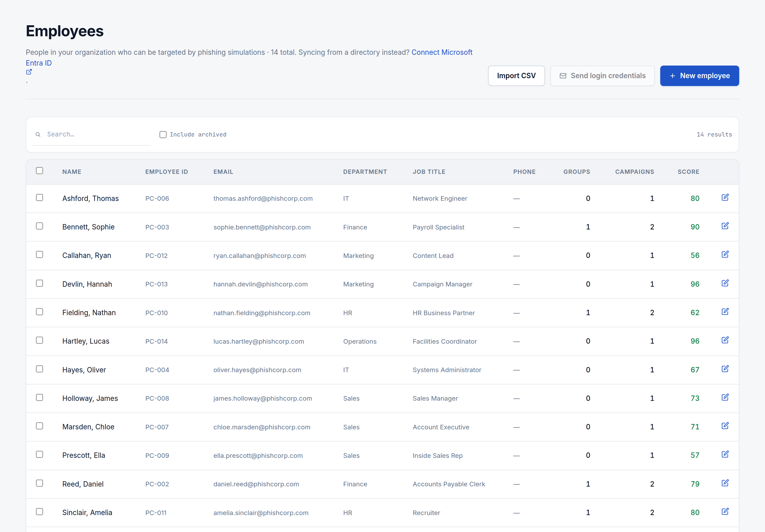Click the Inside Sales Rep cell

click(x=438, y=455)
